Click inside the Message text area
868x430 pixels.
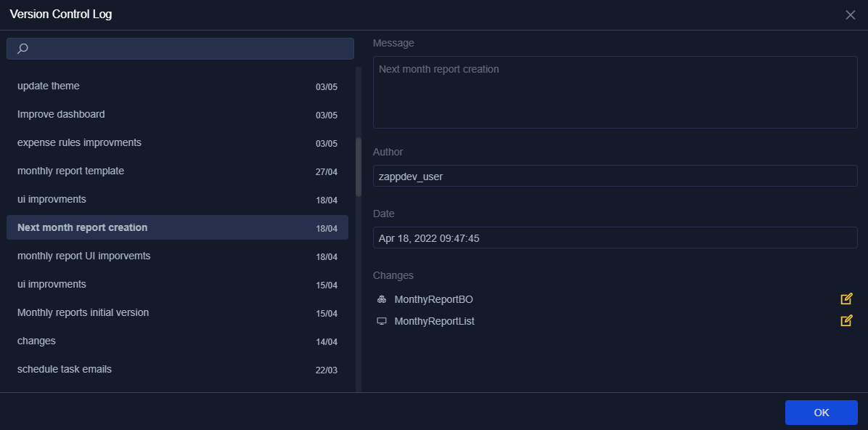(615, 92)
